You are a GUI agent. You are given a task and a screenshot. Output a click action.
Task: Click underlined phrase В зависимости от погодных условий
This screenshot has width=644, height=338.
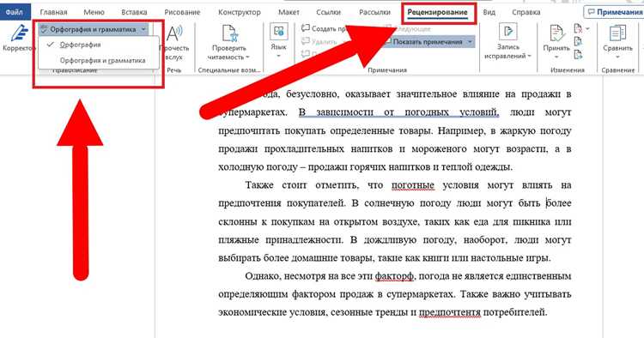[398, 112]
